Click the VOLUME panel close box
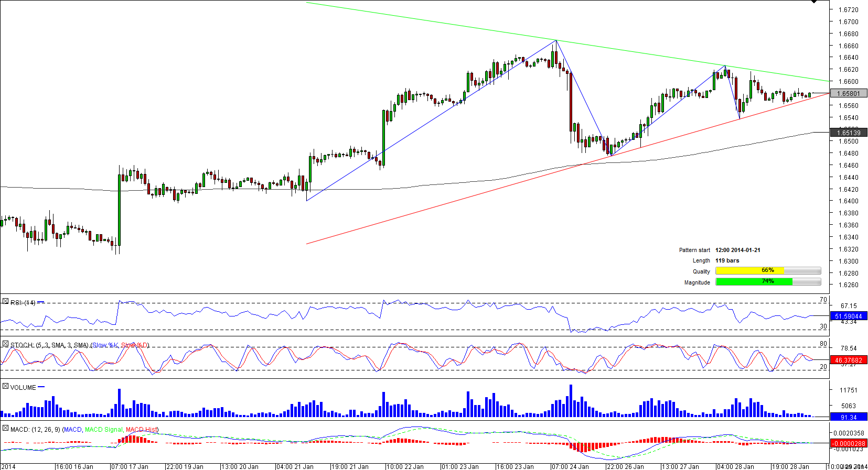 click(x=5, y=387)
